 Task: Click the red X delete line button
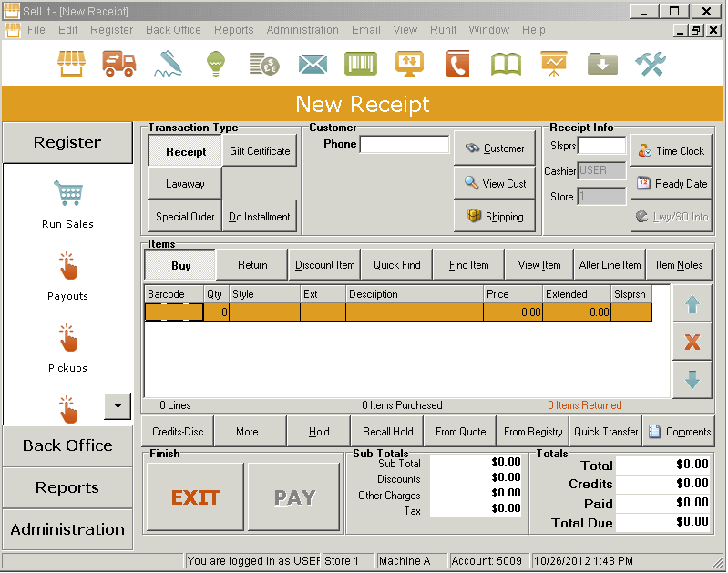point(692,342)
